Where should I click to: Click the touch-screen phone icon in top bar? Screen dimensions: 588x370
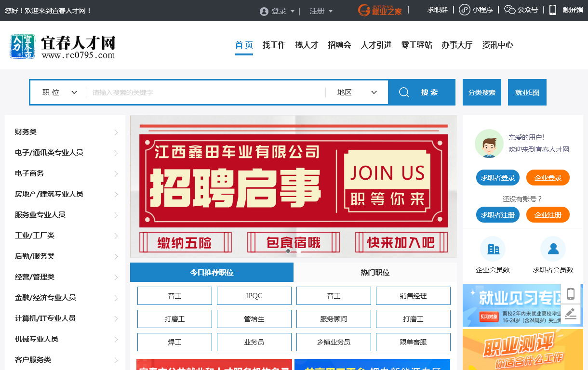coord(553,10)
